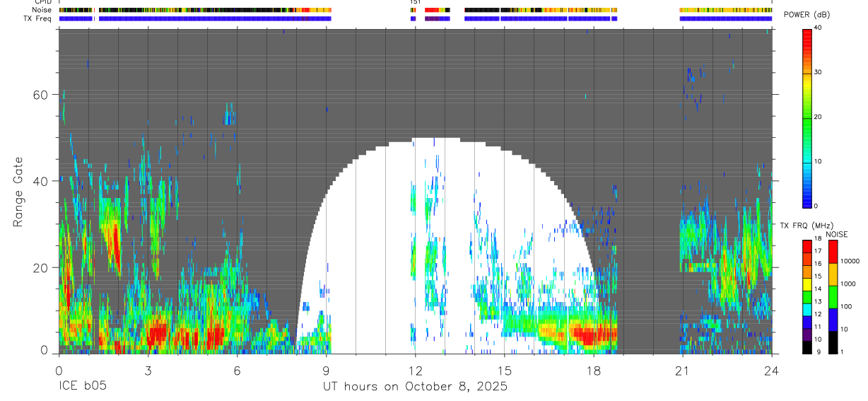Pick the cyan 12-13 MHz frequency swatch
The height and width of the screenshot is (401, 868).
tap(807, 309)
